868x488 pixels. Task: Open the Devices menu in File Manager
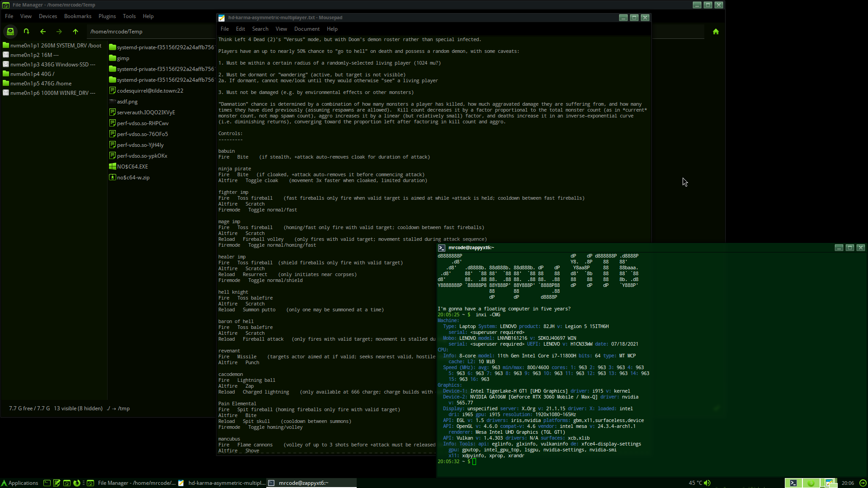pyautogui.click(x=47, y=16)
